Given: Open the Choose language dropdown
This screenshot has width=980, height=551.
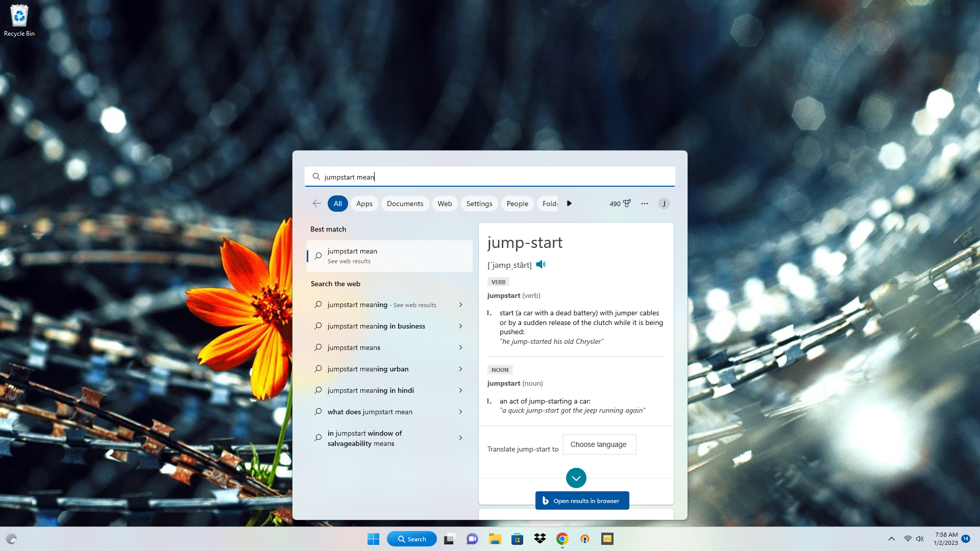Looking at the screenshot, I should 599,444.
